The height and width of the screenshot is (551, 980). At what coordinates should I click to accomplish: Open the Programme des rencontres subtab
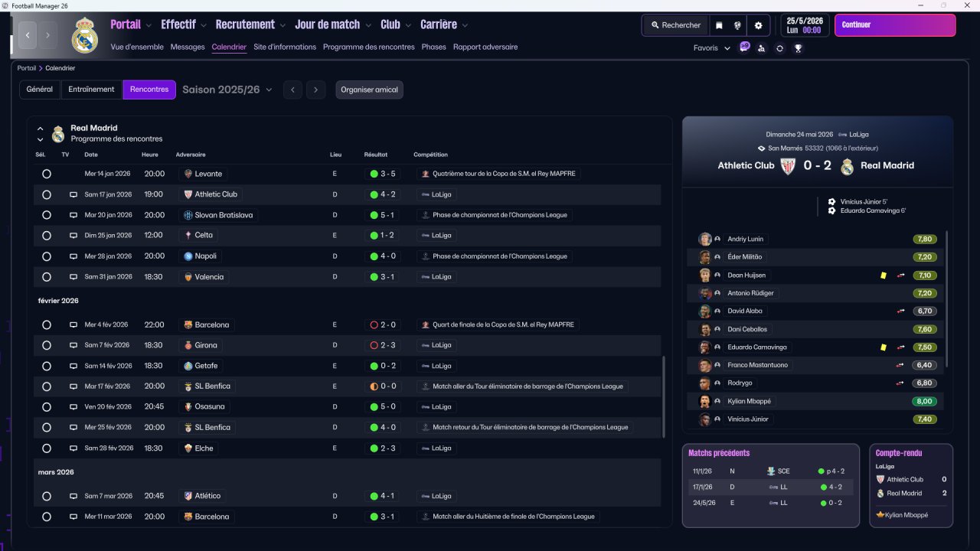tap(369, 47)
